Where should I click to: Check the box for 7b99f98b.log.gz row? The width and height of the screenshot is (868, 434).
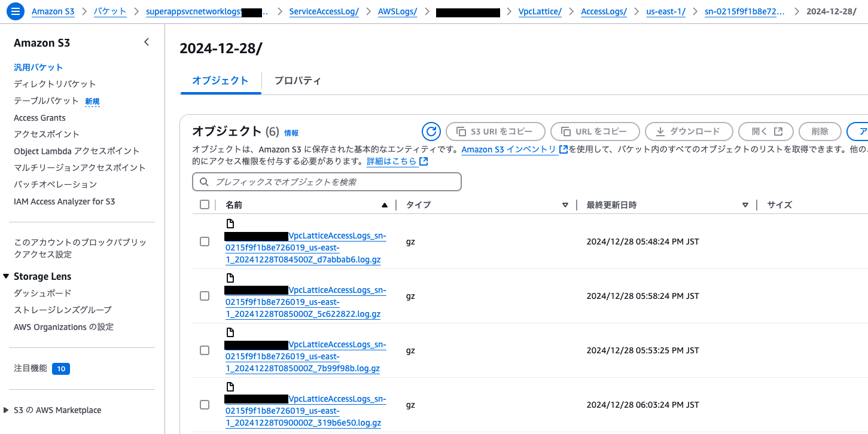tap(205, 350)
